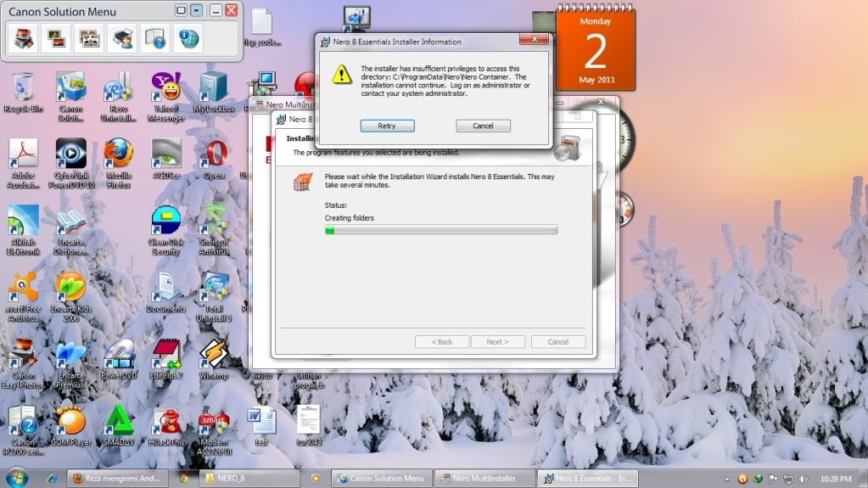
Task: Select GOM Player desktop icon
Action: pos(71,426)
